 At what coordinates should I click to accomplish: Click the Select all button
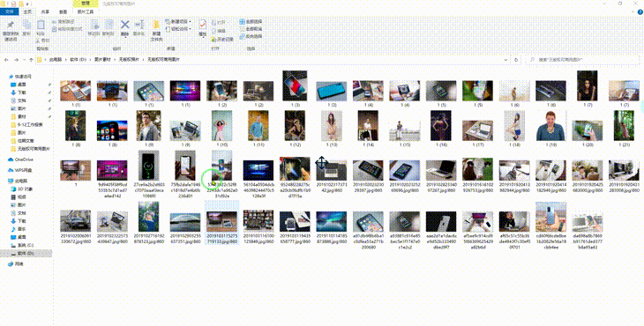tap(251, 21)
